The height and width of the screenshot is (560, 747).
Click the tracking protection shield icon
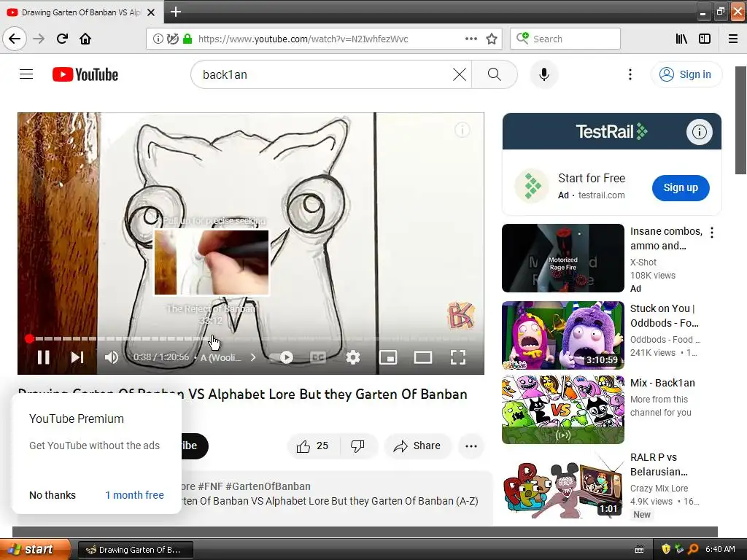172,39
